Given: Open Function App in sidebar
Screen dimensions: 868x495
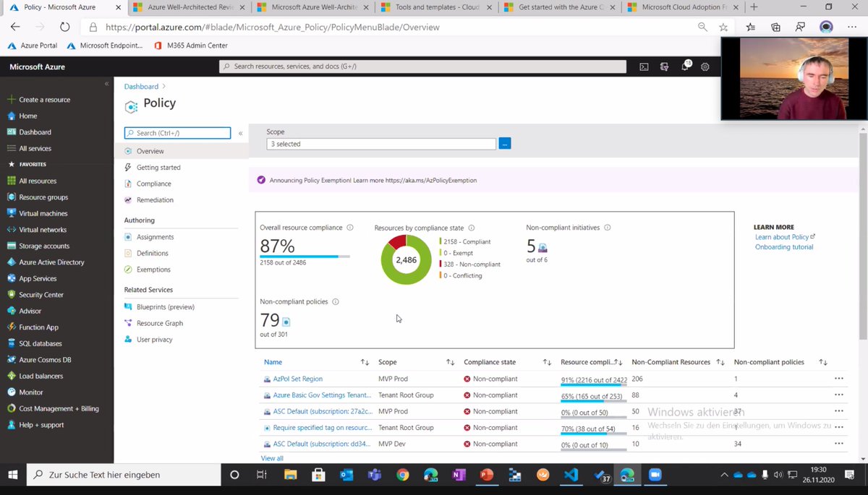Looking at the screenshot, I should point(38,327).
